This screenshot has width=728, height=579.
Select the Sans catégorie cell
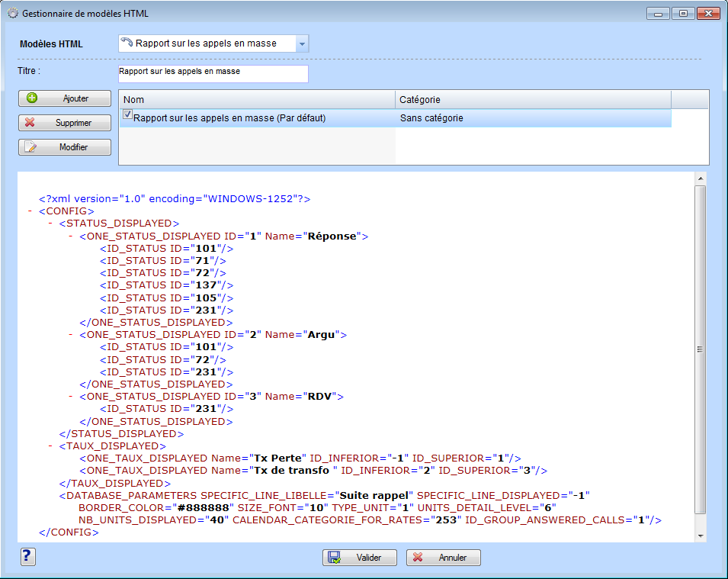[x=533, y=118]
